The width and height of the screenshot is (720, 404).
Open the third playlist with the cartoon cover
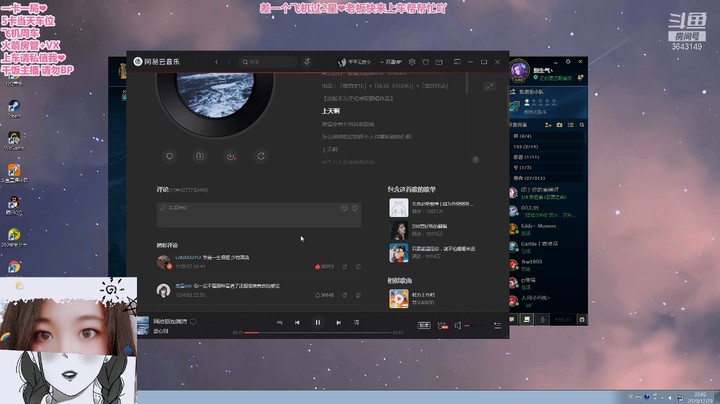(399, 252)
